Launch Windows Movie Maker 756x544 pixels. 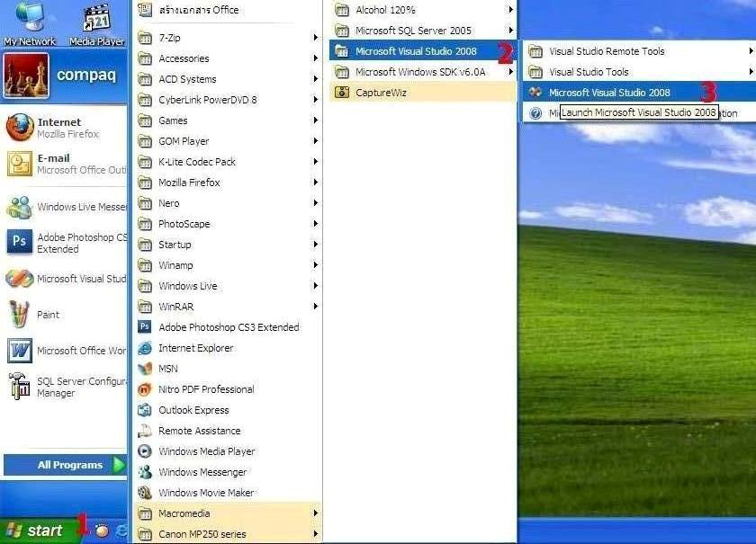(x=227, y=493)
